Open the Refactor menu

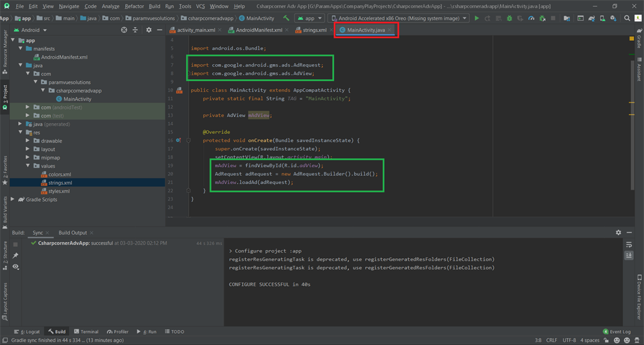click(135, 6)
